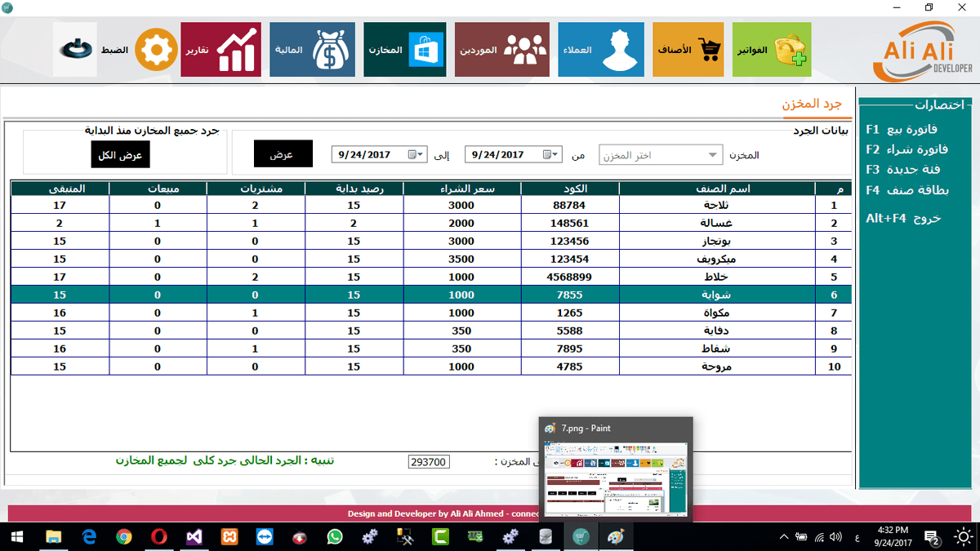The width and height of the screenshot is (980, 551).
Task: Open the المخازن (Warehouses) tile
Action: pos(404,50)
